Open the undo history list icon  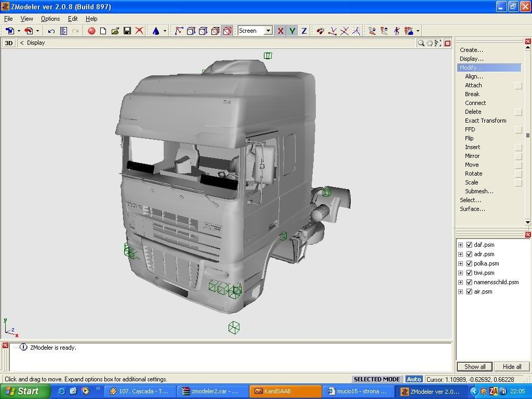pyautogui.click(x=63, y=31)
